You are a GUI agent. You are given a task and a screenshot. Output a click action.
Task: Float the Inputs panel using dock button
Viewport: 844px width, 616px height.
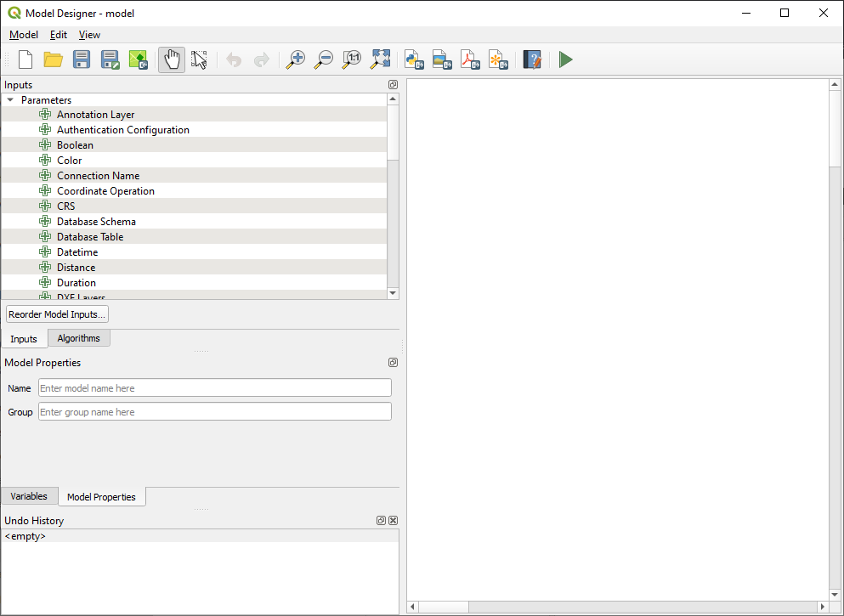(x=393, y=85)
